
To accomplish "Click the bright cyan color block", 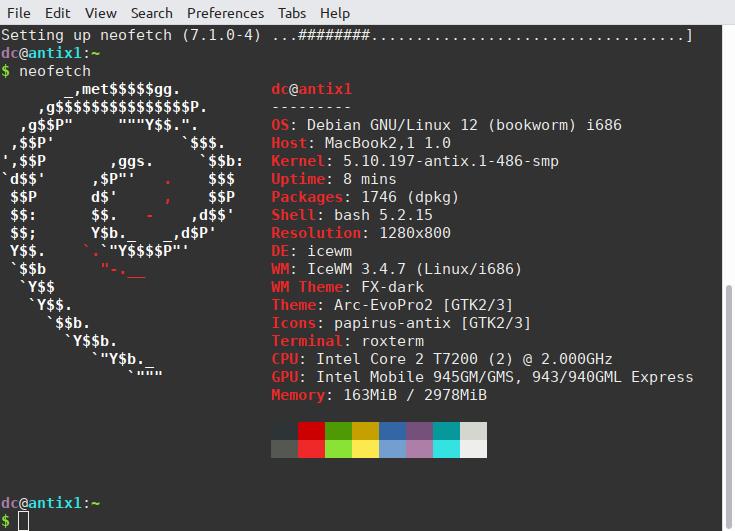I will tap(446, 449).
